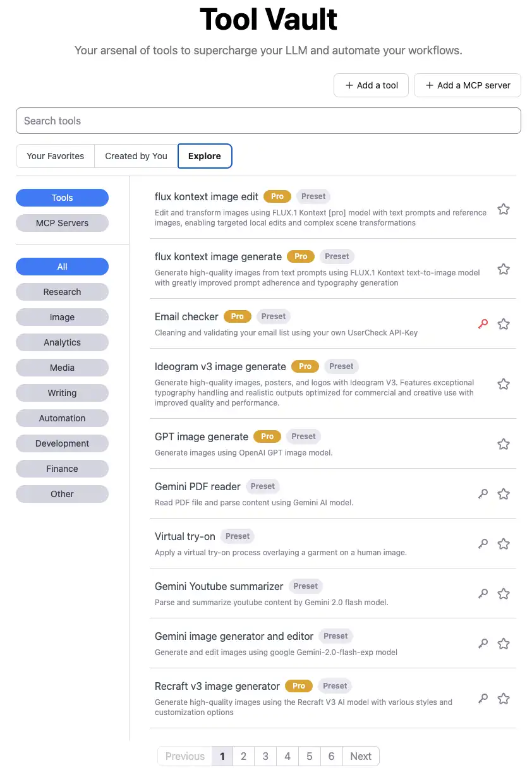Go to Next page of tools
Screen dimensions: 532x782
(361, 756)
